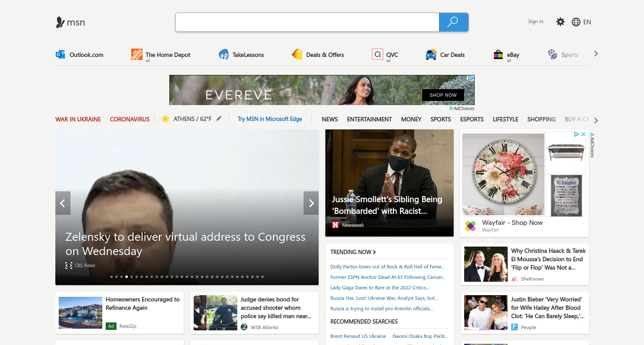Click the TakeLessons icon
This screenshot has height=345, width=644.
pyautogui.click(x=224, y=54)
